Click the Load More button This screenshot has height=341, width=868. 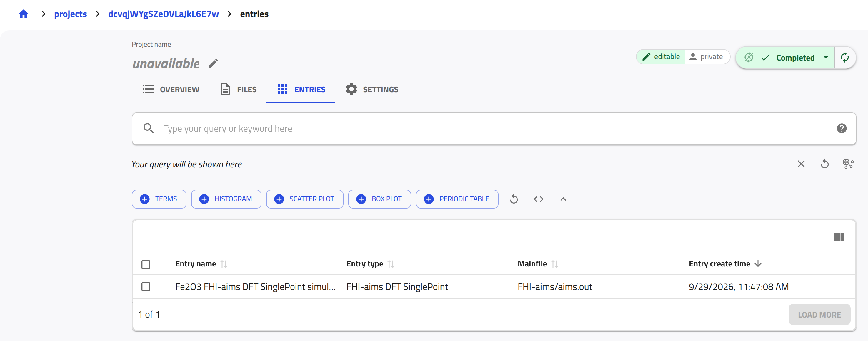(819, 314)
